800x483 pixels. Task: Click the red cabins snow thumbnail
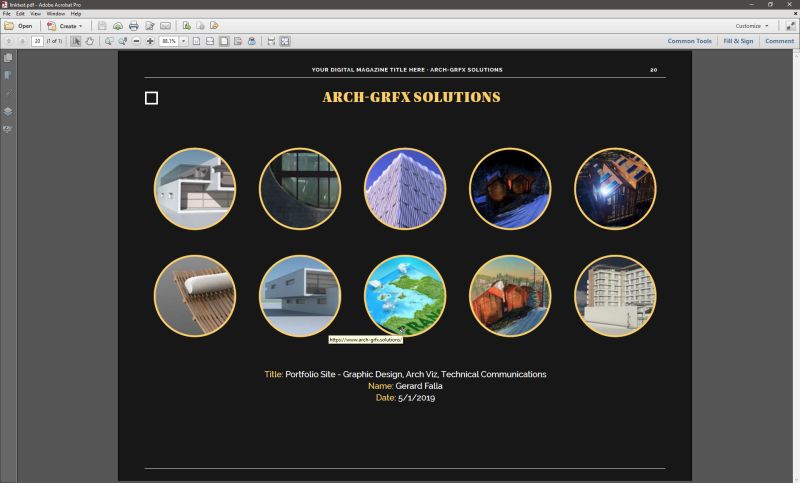pos(510,296)
